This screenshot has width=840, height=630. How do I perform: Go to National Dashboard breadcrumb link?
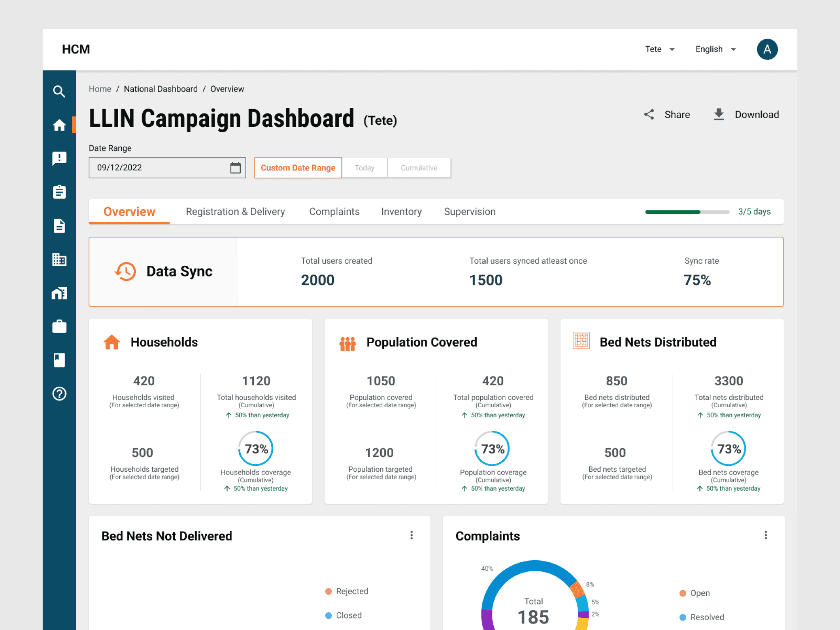[x=160, y=89]
